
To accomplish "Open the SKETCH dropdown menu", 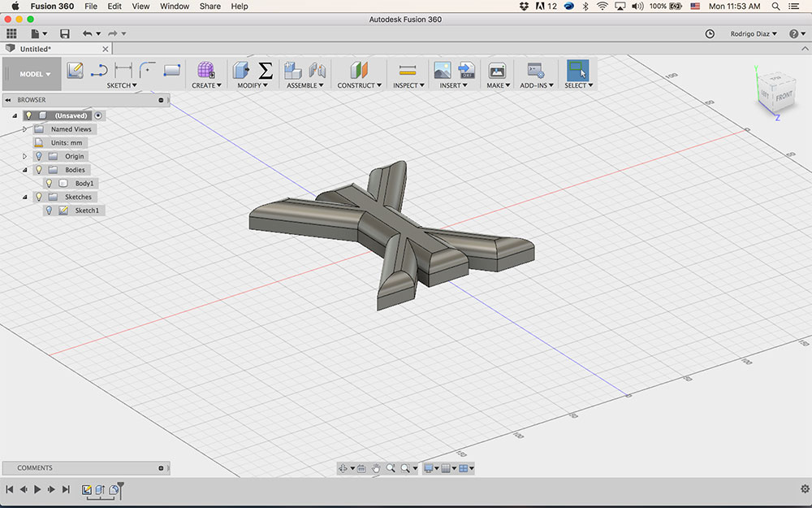I will [x=122, y=85].
